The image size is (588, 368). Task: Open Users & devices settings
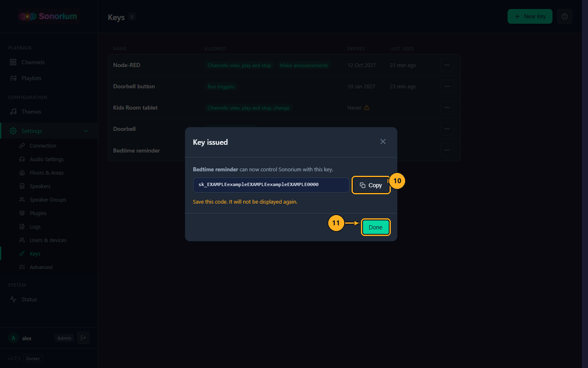pos(49,240)
